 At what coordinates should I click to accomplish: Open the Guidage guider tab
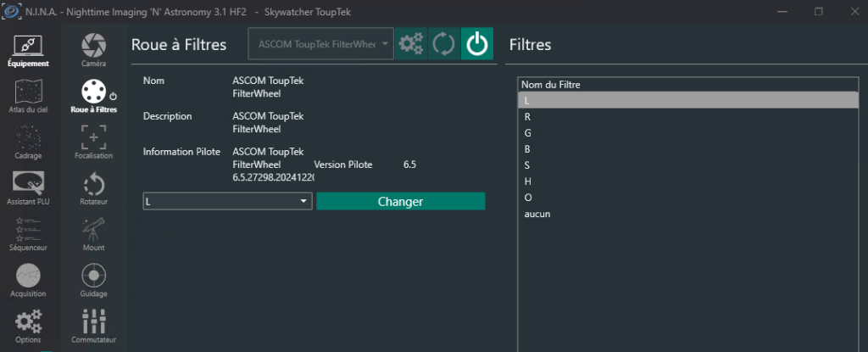point(93,281)
